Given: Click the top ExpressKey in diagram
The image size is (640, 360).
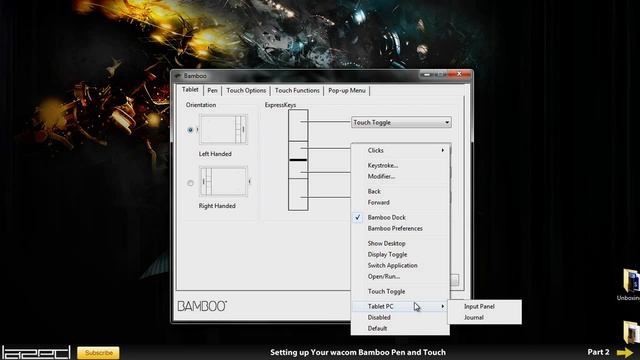Looking at the screenshot, I should tap(298, 125).
